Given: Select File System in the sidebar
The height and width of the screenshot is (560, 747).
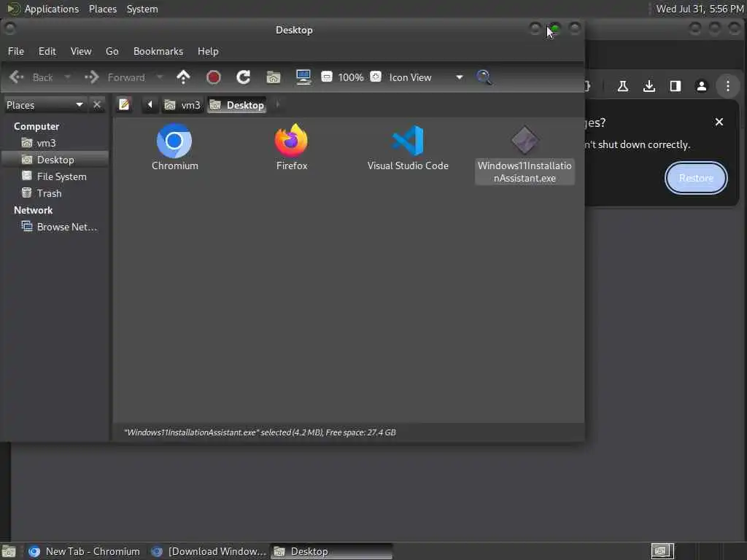Looking at the screenshot, I should (x=55, y=176).
